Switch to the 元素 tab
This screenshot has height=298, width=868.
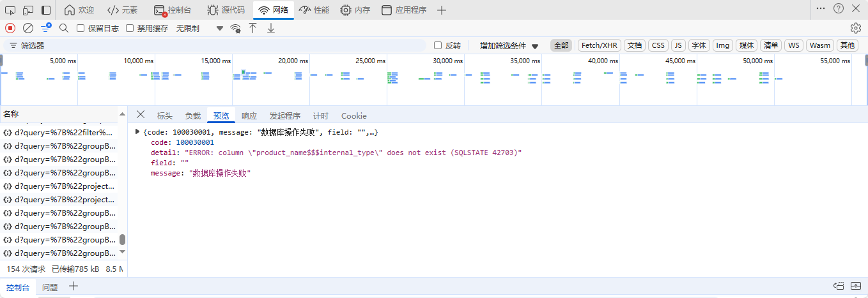pos(122,10)
